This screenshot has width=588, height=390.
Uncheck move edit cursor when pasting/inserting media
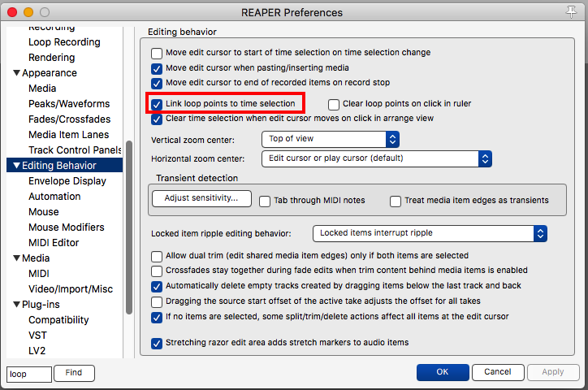(157, 68)
